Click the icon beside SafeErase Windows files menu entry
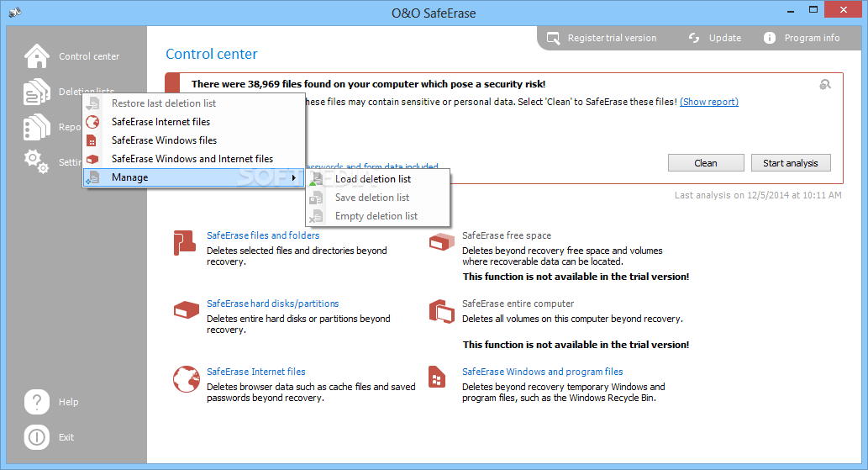Viewport: 868px width, 470px height. click(92, 140)
